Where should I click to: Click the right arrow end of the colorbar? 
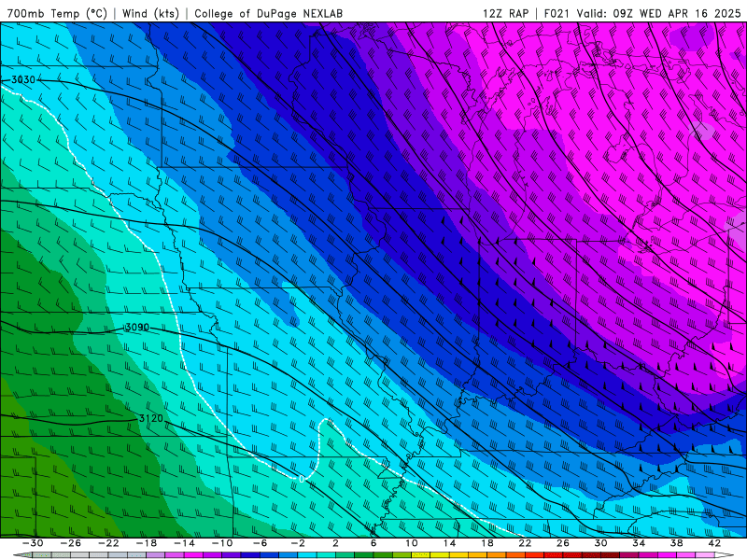[x=725, y=555]
